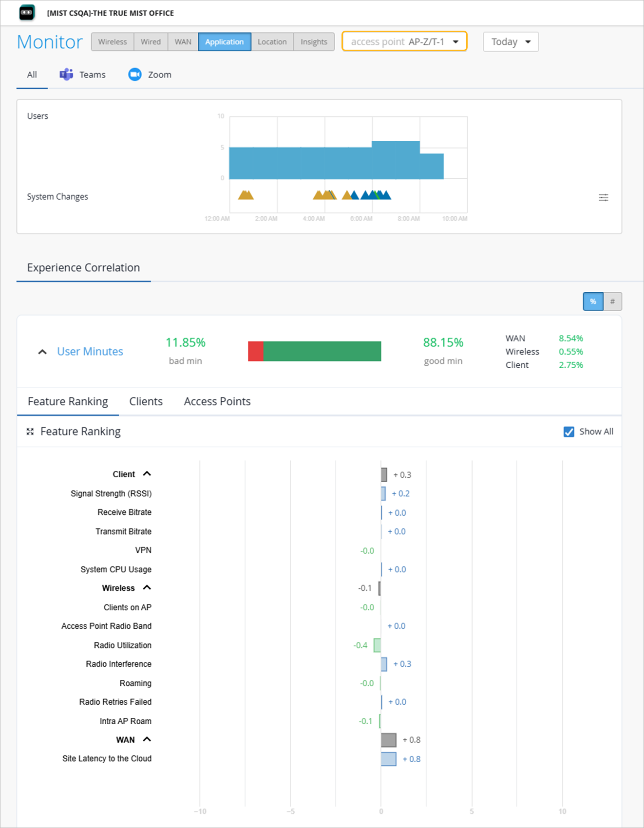This screenshot has width=644, height=828.
Task: Open the chart settings sliders icon
Action: (604, 197)
